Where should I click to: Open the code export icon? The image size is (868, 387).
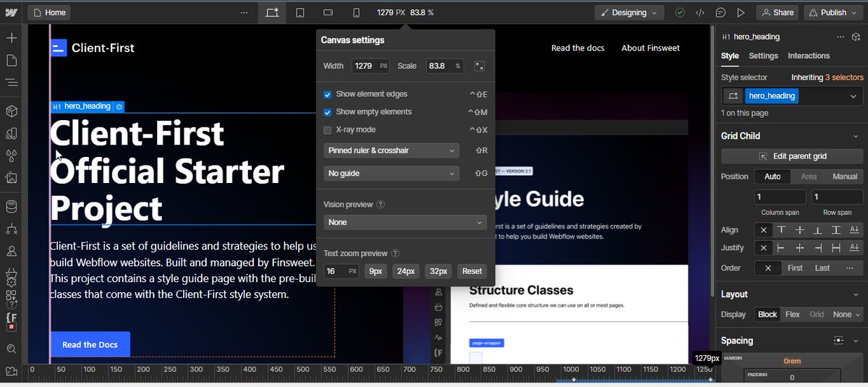click(x=699, y=12)
